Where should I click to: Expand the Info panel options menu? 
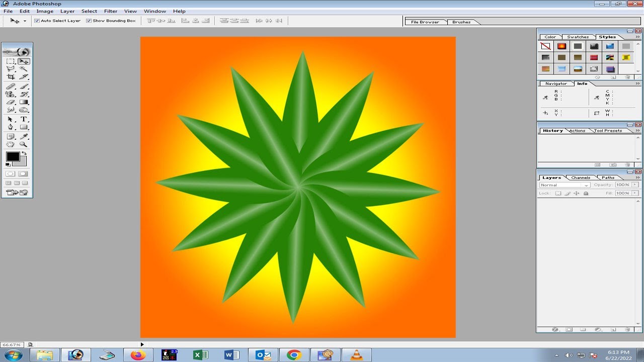click(x=638, y=83)
